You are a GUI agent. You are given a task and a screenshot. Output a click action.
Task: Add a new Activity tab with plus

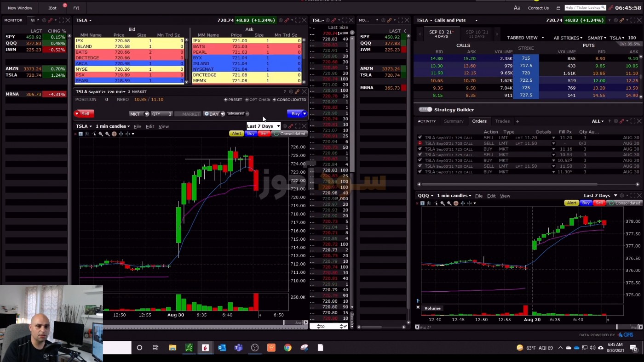517,121
